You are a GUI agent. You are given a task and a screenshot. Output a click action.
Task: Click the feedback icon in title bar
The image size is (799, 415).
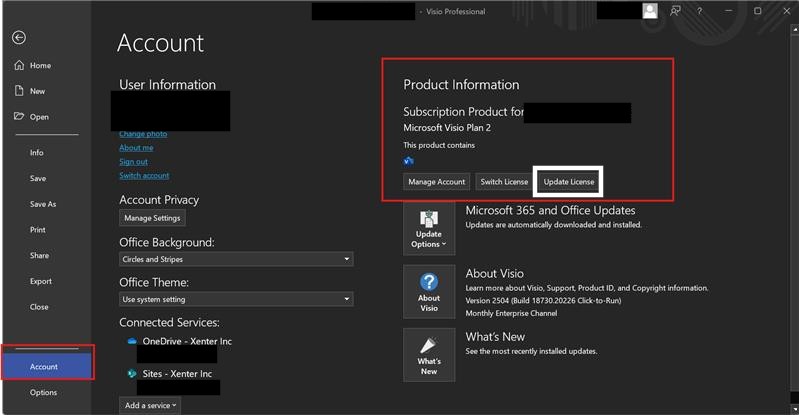677,11
